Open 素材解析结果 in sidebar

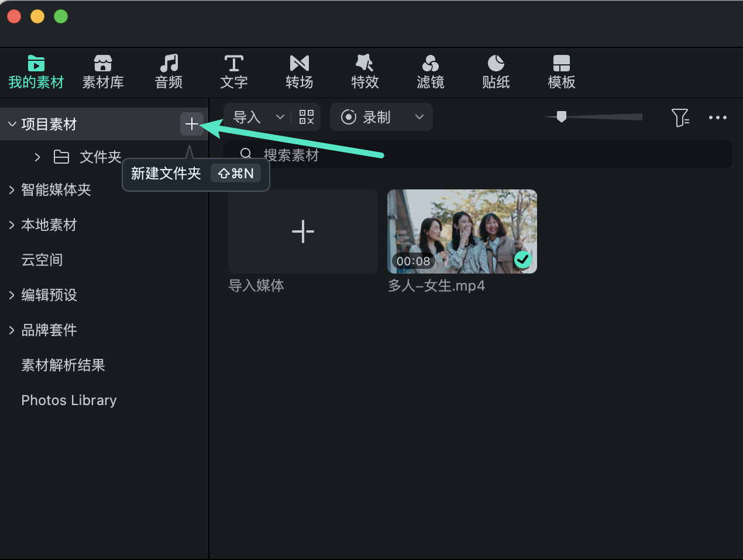point(63,365)
